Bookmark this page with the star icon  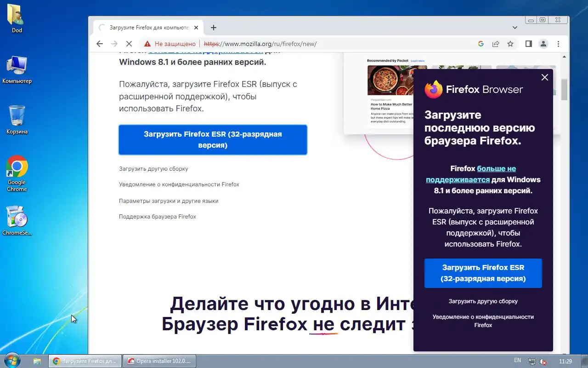click(x=510, y=44)
